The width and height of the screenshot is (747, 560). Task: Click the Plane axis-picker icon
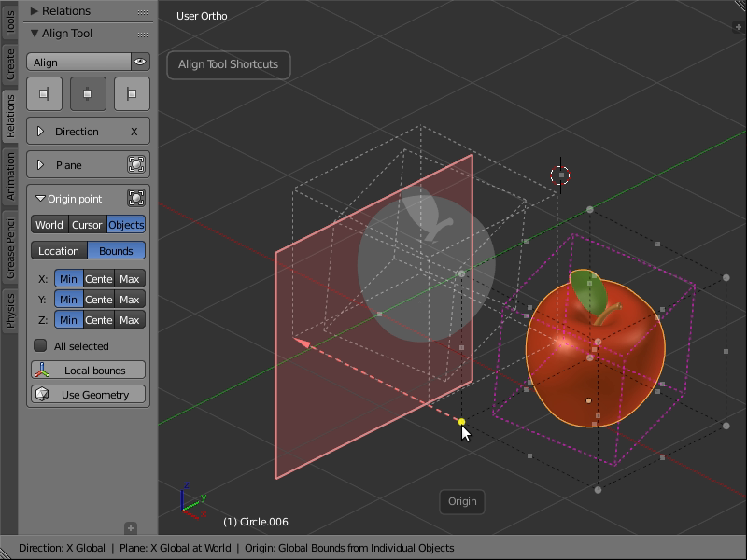pos(136,164)
